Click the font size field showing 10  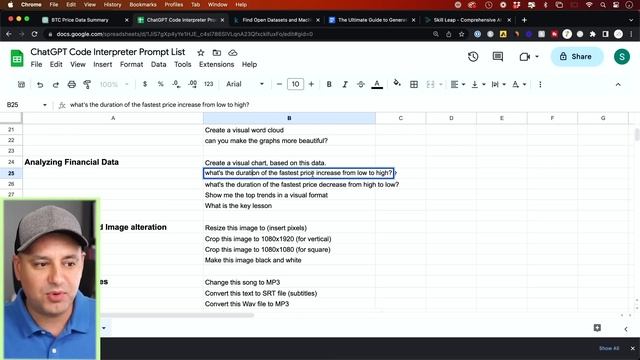tap(295, 84)
